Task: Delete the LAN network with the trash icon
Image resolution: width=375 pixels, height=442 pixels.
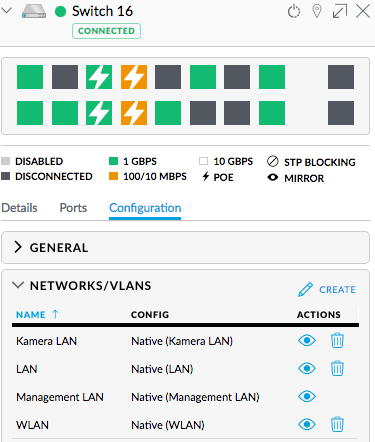Action: [x=337, y=368]
